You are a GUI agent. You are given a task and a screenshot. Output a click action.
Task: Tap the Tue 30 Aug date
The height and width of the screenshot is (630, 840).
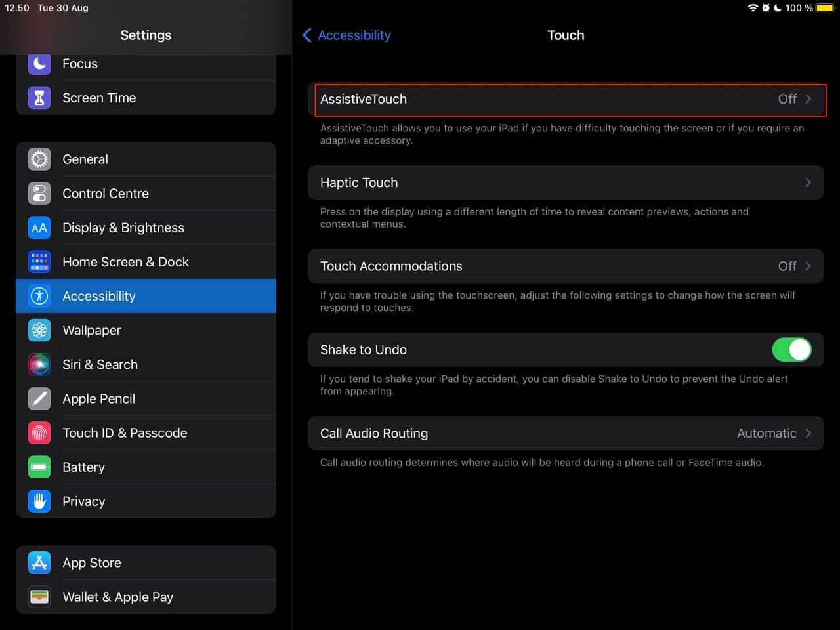63,8
